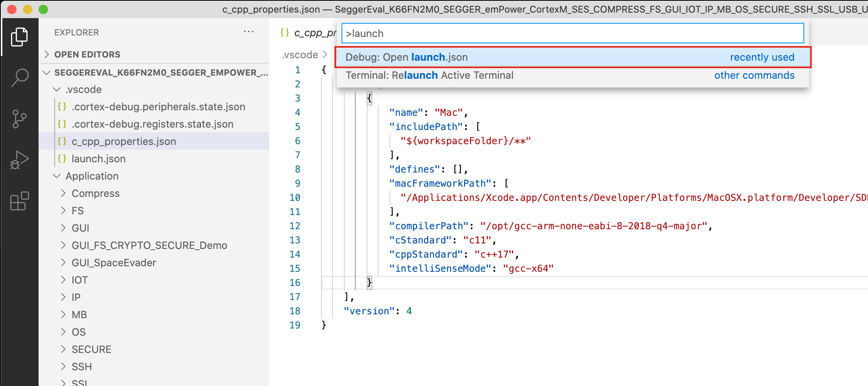
Task: Open .cortex-debug.registers.state.json file
Action: 152,124
